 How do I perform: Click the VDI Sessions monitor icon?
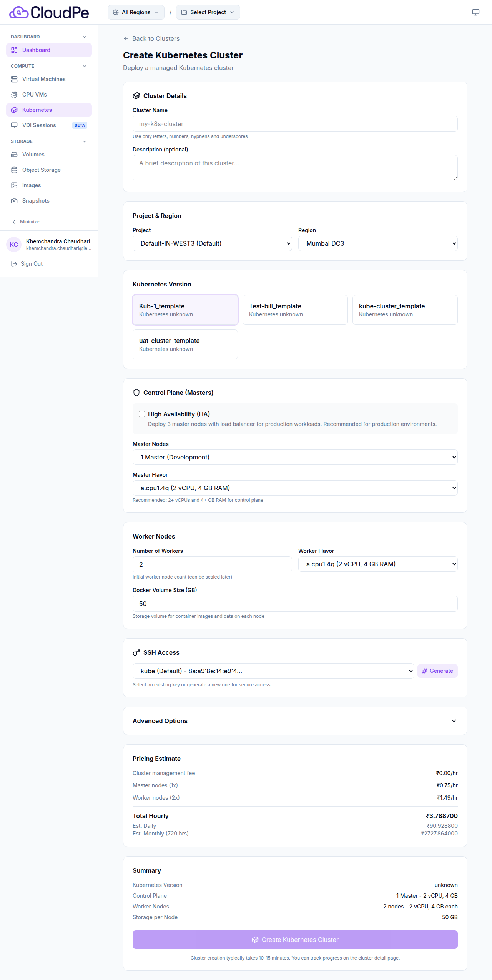(14, 125)
